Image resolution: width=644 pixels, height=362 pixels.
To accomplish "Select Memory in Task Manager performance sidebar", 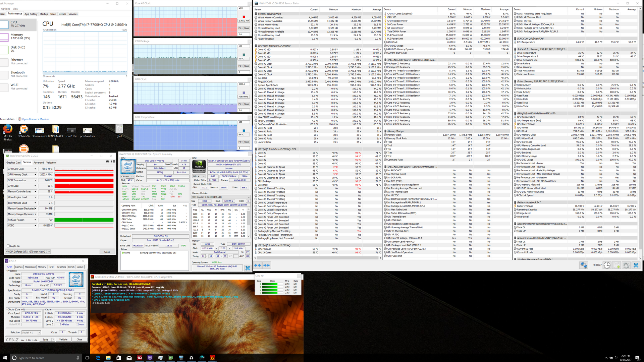I will coord(17,36).
